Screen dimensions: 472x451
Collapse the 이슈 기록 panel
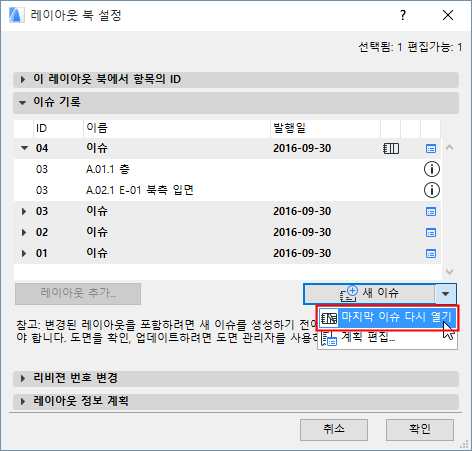tap(236, 102)
